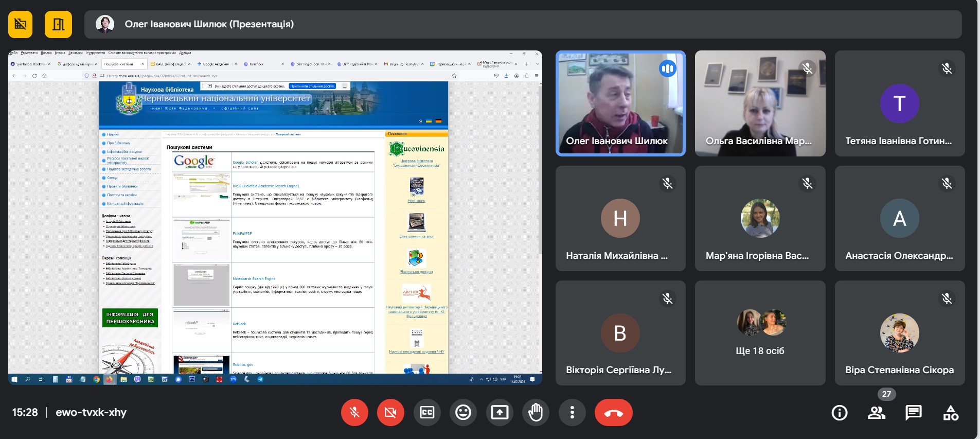Open 'Довідка' menu in shared Firefox
This screenshot has width=980, height=439.
coord(185,52)
